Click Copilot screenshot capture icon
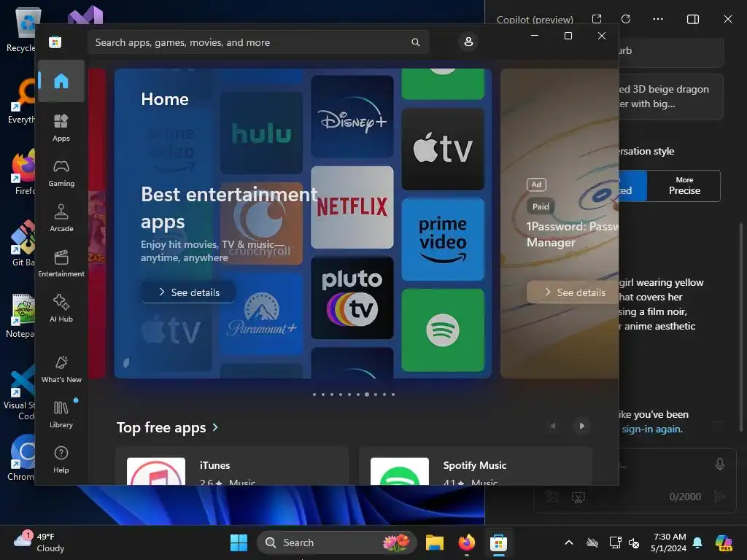This screenshot has height=560, width=747. tap(578, 497)
